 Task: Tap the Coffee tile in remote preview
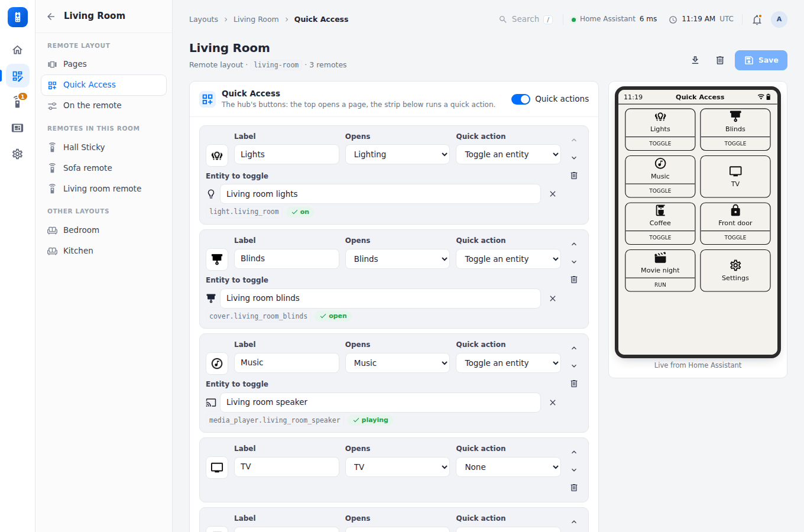(x=660, y=217)
